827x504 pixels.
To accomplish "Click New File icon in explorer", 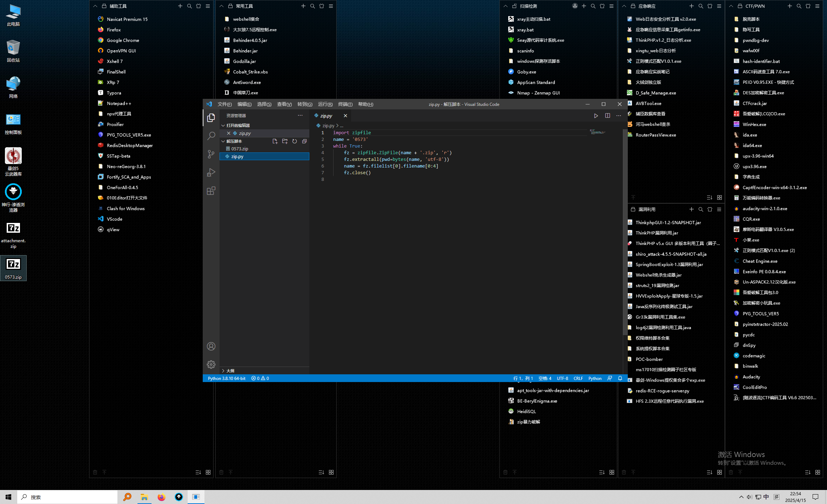I will coord(275,141).
